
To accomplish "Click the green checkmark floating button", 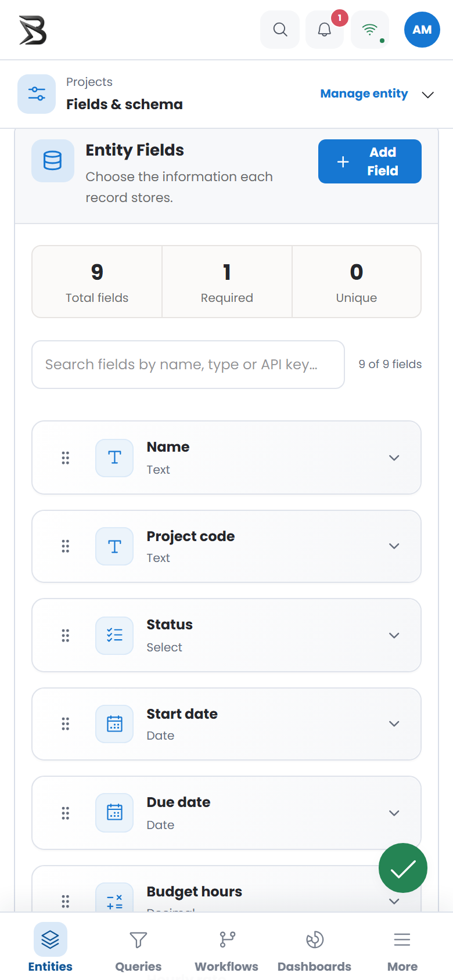I will (x=403, y=868).
